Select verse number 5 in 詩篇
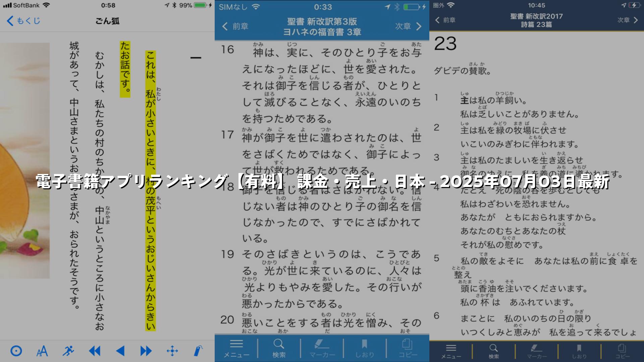This screenshot has width=644, height=362. [x=436, y=258]
